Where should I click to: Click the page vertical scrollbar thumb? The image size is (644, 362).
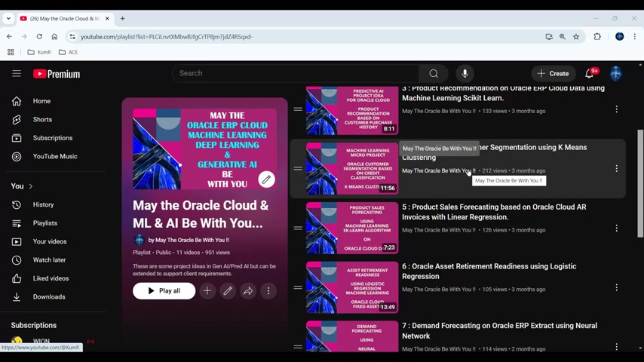(x=640, y=183)
